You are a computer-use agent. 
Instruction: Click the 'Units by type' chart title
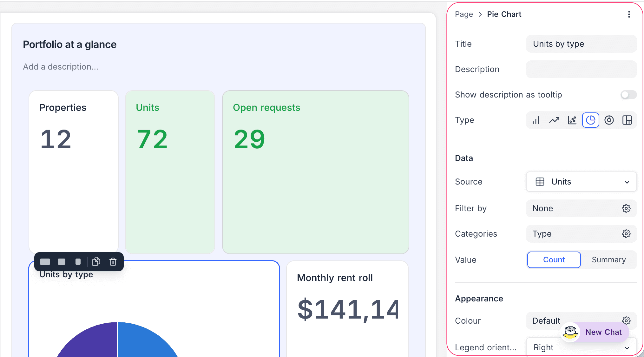[66, 275]
